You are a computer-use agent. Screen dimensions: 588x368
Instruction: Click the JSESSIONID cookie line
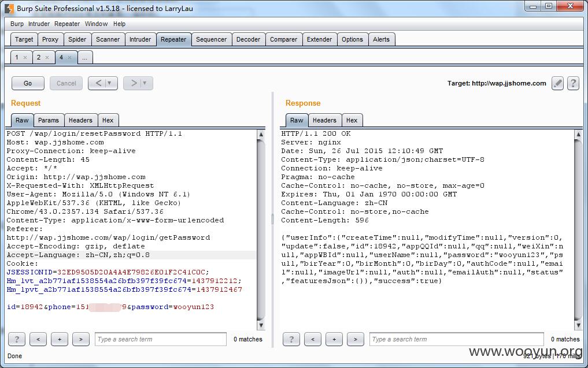108,272
